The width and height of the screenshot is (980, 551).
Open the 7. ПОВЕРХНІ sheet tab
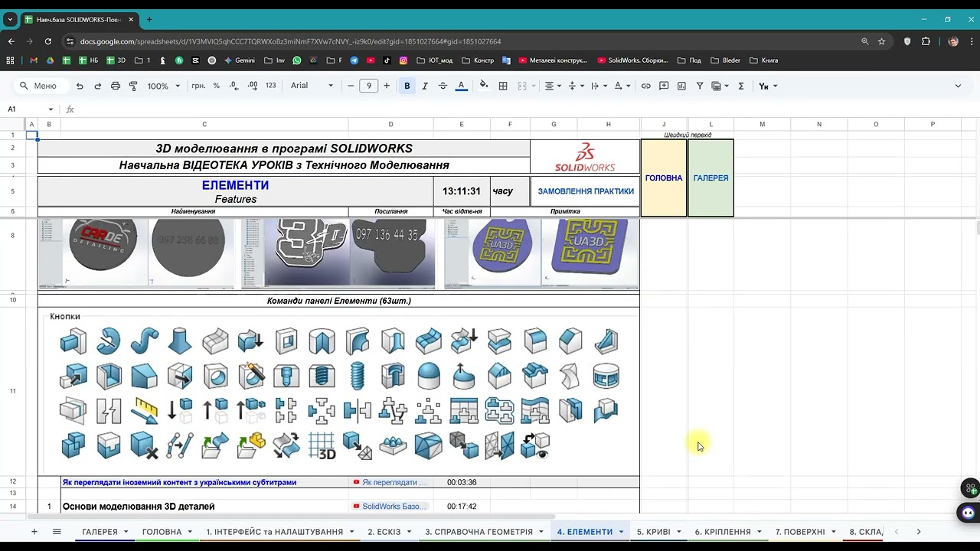(800, 532)
